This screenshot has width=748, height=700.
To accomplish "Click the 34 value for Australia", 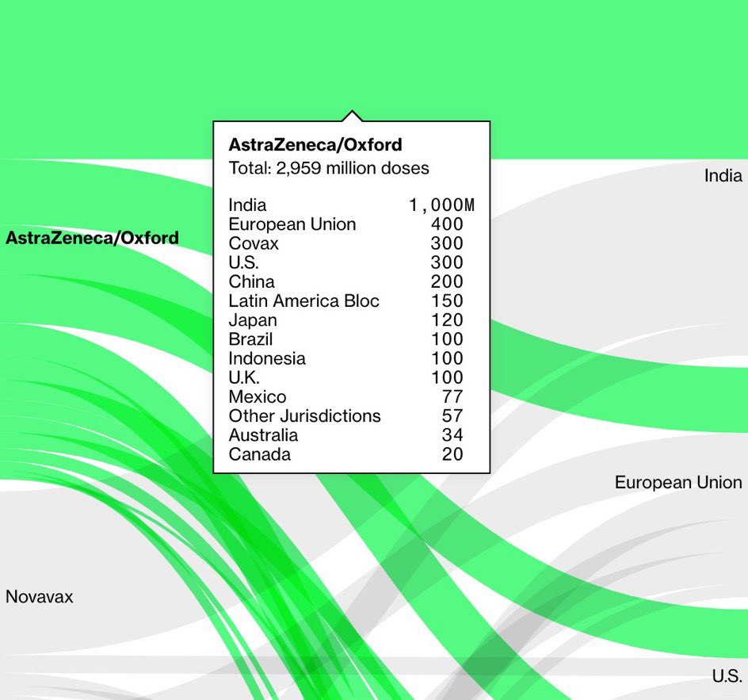I will pyautogui.click(x=452, y=434).
